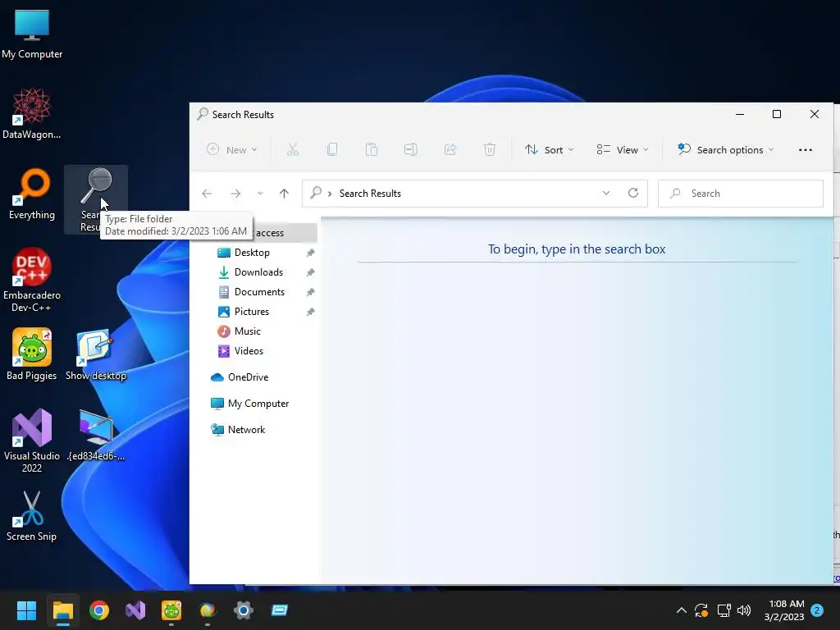Open Network in navigation pane

(x=246, y=430)
